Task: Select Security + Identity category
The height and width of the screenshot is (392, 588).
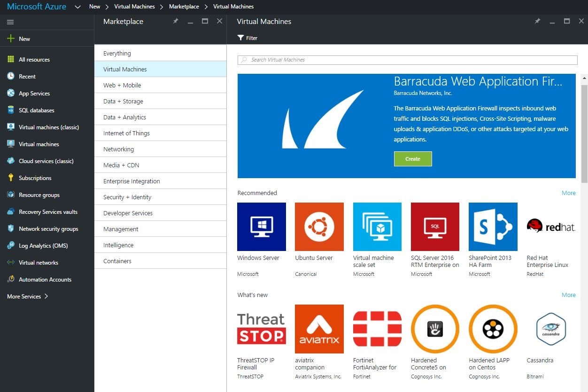Action: pyautogui.click(x=160, y=197)
